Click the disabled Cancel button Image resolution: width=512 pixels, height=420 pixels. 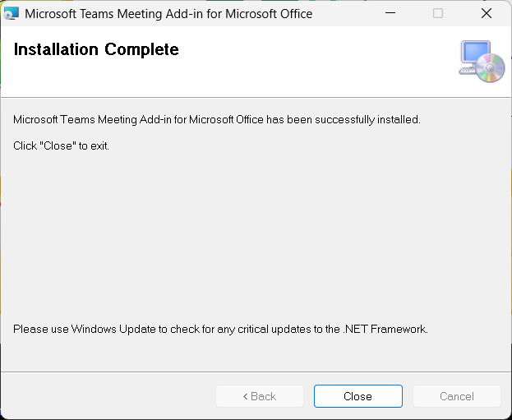point(456,396)
